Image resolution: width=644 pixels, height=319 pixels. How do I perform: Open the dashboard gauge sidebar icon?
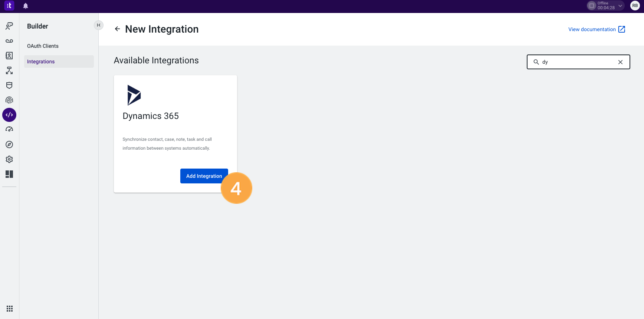pos(9,129)
